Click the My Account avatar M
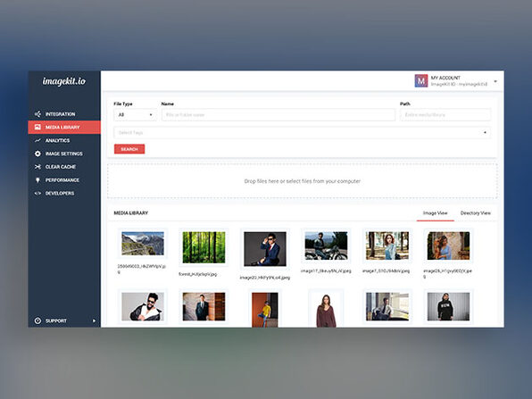532x399 pixels. pos(421,80)
